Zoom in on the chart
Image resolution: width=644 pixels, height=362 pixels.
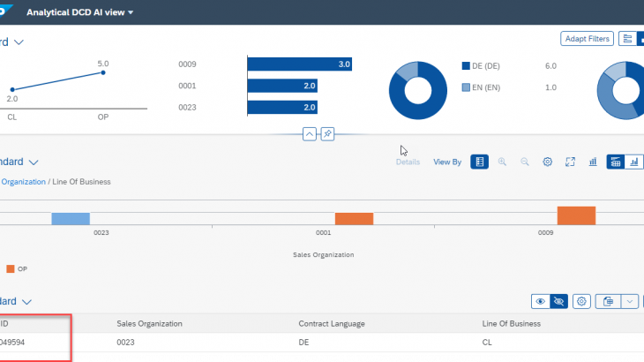(502, 162)
